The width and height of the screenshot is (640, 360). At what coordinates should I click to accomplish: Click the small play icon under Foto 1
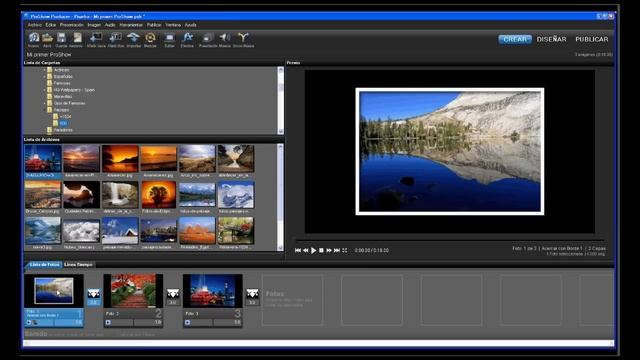point(29,322)
